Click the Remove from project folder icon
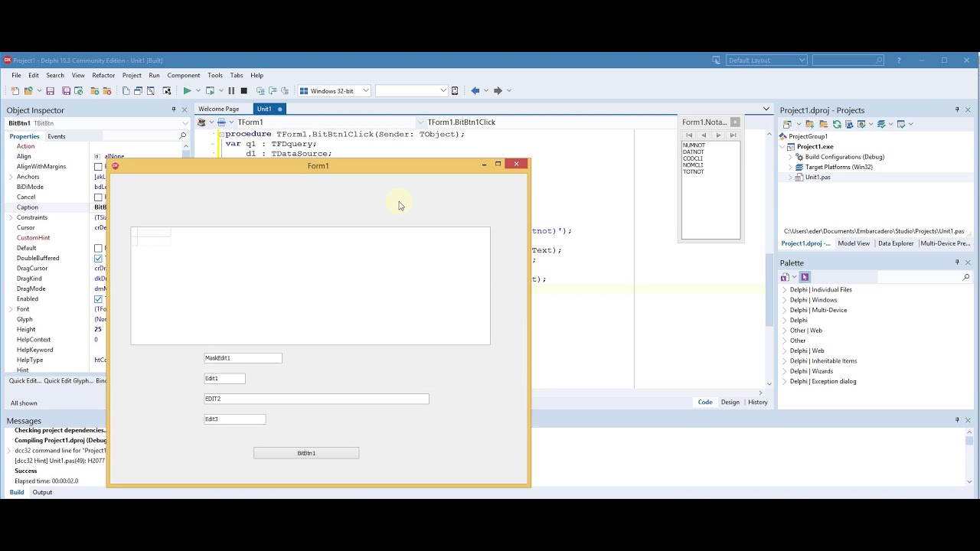Screen dimensions: 980x551 106,90
